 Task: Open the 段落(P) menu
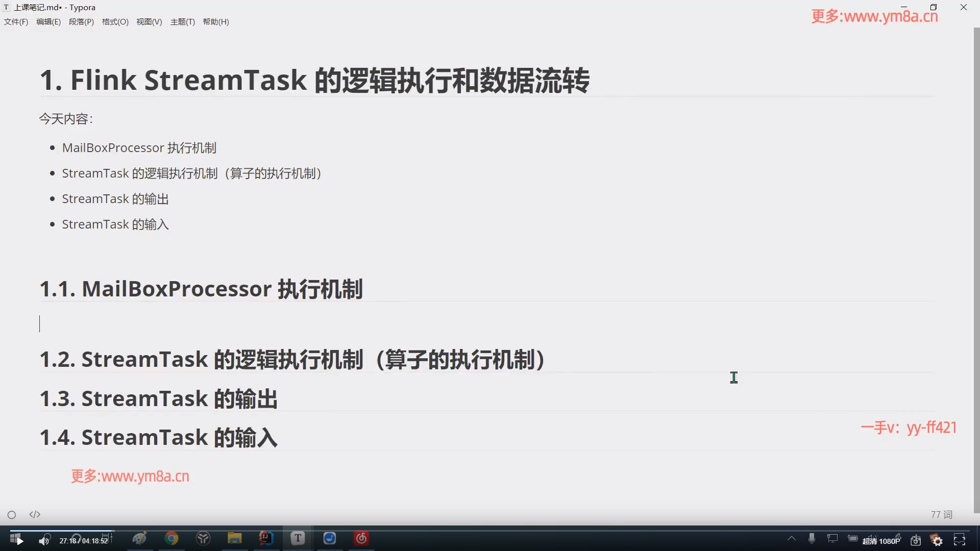(x=81, y=22)
